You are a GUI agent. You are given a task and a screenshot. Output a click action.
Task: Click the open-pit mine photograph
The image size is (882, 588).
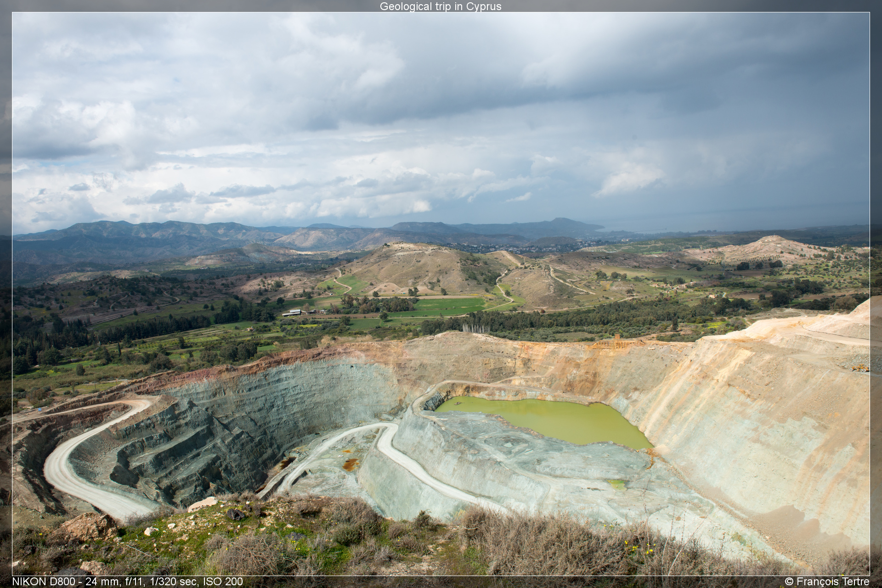point(441,294)
